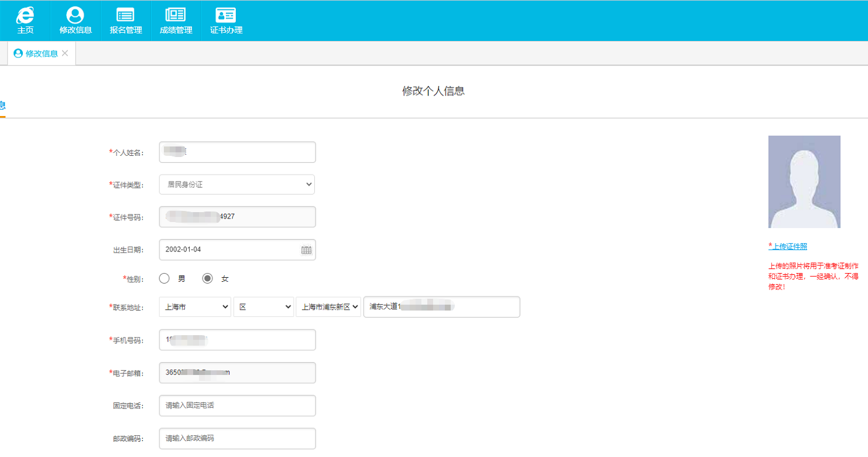868x457 pixels.
Task: Open 成绩管理 from the top navigation
Action: pos(176,21)
